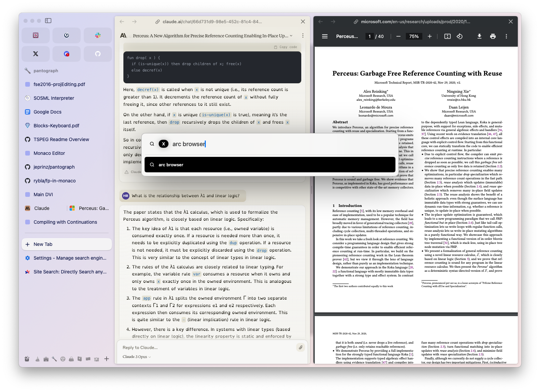Open Site Search: Directly Search tab
Screen dimensions: 540x392
67,272
